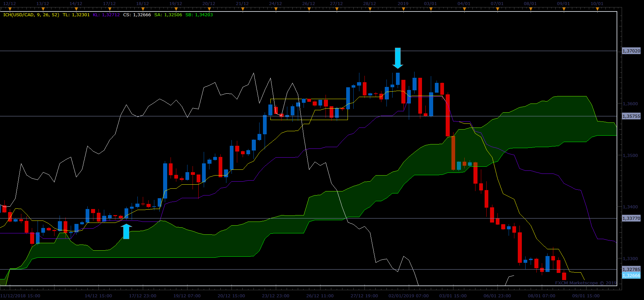Click the cyan up arrow above the cloud
Image resolution: width=644 pixels, height=300 pixels.
[x=126, y=231]
